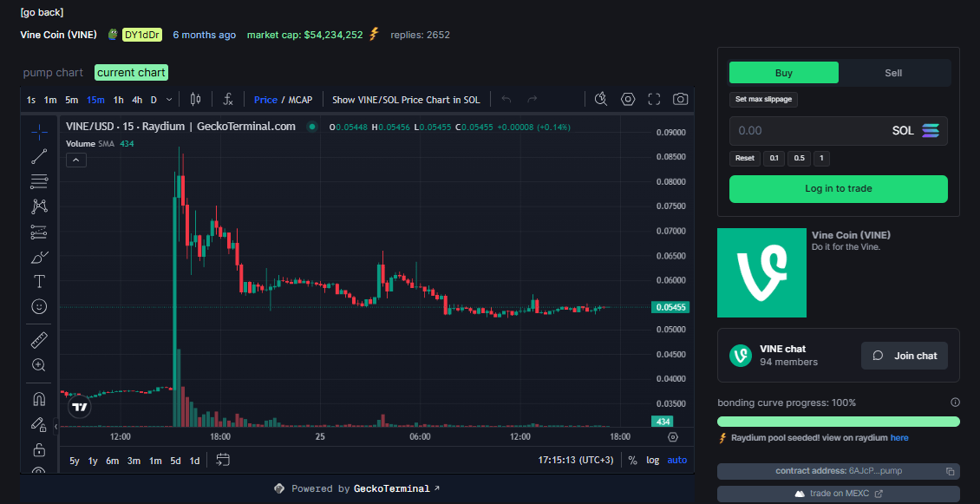Switch to the Sell tab
Viewport: 980px width, 504px height.
click(x=893, y=73)
